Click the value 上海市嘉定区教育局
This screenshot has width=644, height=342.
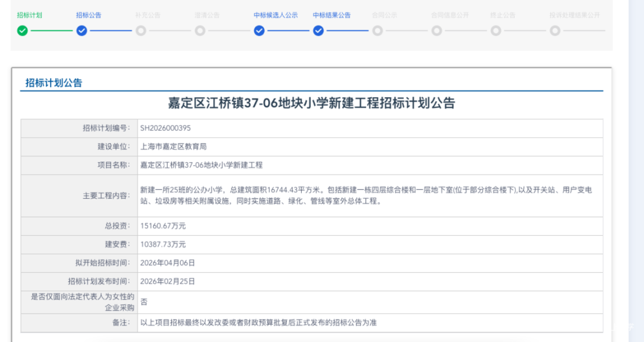[x=174, y=147]
